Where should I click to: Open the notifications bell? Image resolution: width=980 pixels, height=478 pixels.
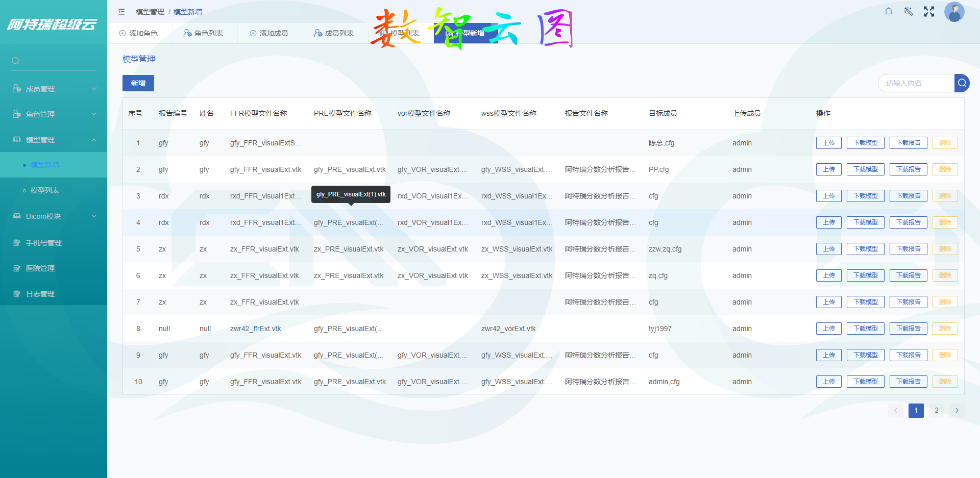[x=888, y=11]
